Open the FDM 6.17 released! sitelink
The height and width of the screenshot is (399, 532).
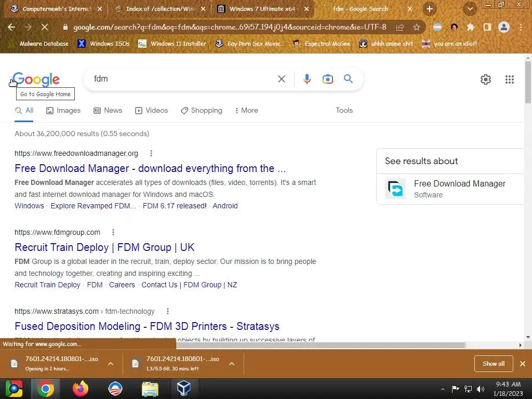(x=175, y=206)
